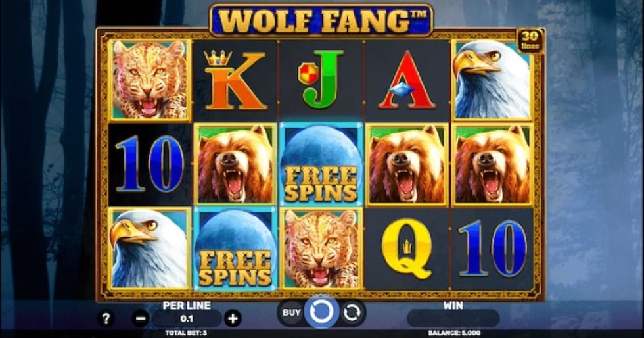Click the yellow Q symbol
Image resolution: width=644 pixels, height=338 pixels.
pos(407,249)
